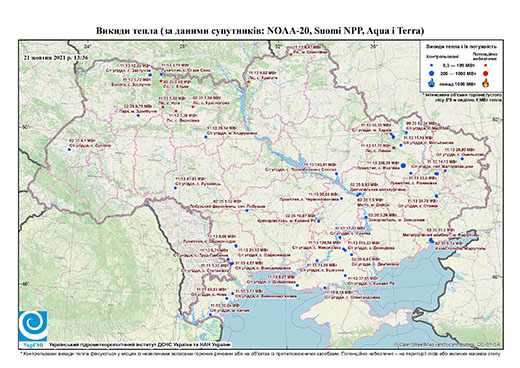
Task: Click the blue marker at Mariupol
Action: point(431,240)
